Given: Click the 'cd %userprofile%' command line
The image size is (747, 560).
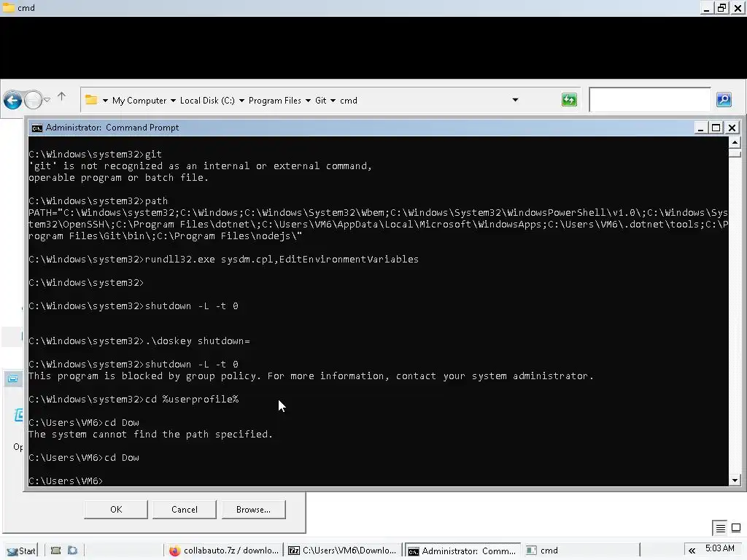Looking at the screenshot, I should (x=133, y=399).
